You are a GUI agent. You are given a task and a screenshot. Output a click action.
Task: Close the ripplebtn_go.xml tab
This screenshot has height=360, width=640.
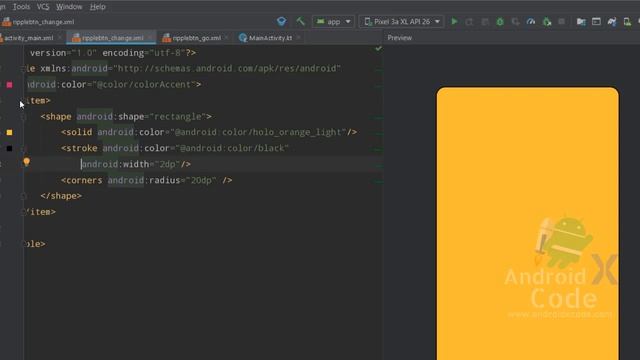point(227,38)
